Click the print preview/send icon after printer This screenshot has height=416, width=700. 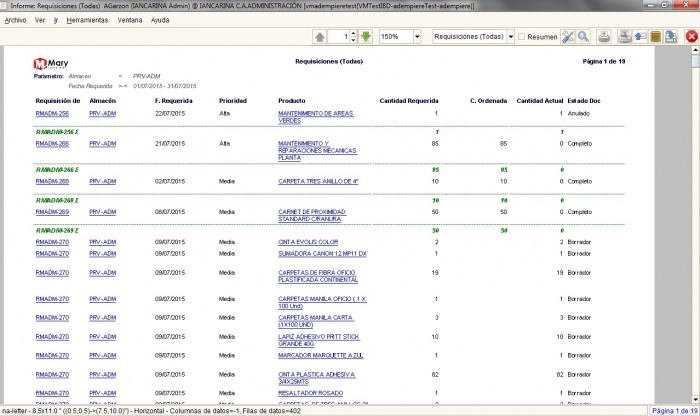tap(625, 37)
